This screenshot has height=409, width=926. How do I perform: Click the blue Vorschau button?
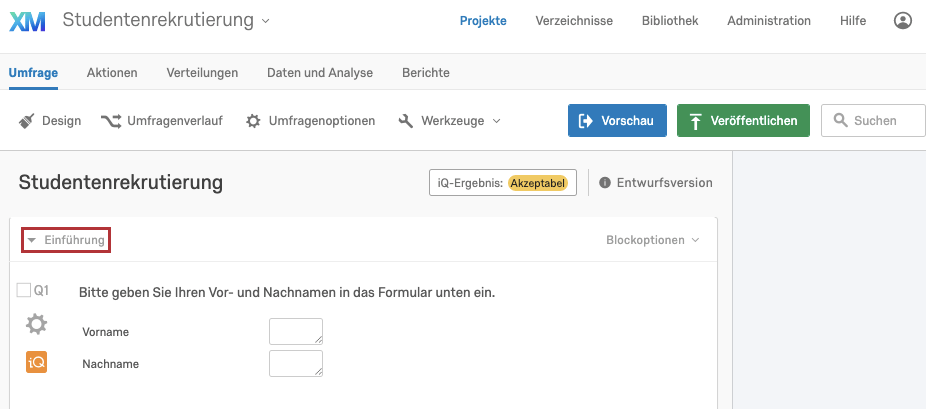[617, 121]
